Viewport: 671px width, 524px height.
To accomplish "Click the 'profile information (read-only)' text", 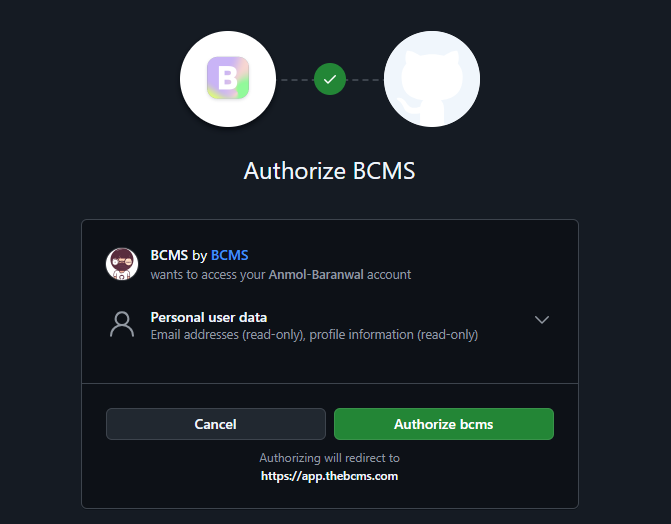I will (394, 335).
